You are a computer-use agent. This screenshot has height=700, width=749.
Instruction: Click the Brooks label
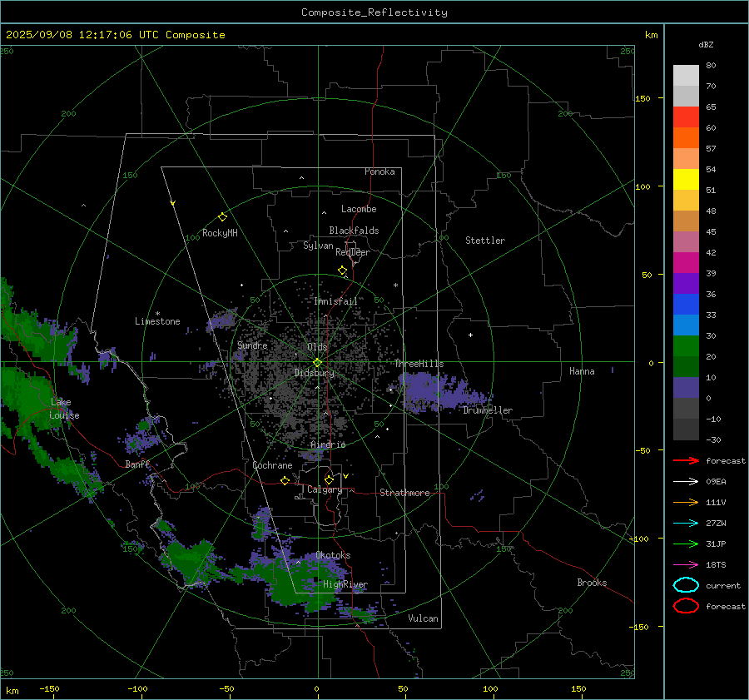point(592,583)
